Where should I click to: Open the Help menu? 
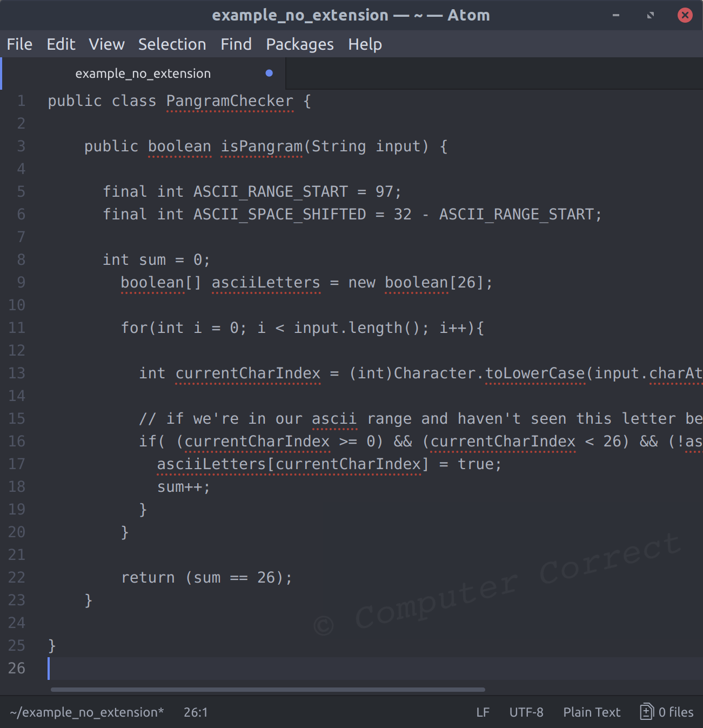point(365,44)
